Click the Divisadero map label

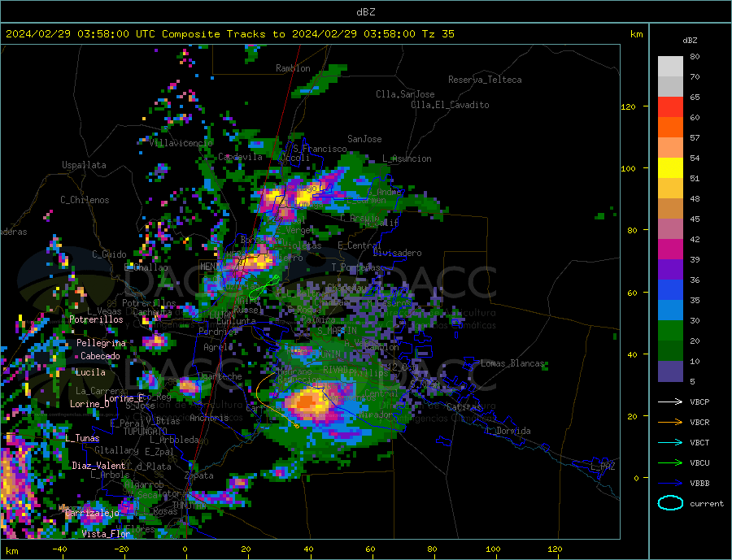(x=397, y=253)
